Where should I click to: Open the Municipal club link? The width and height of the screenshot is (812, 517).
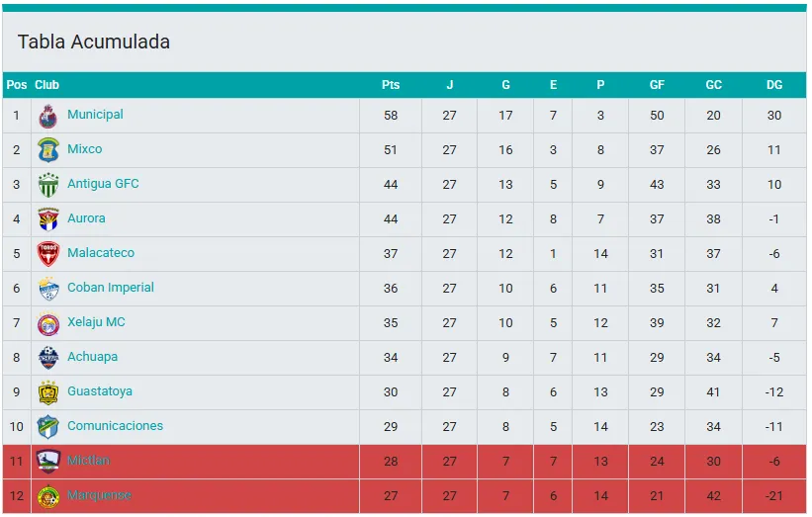click(95, 115)
